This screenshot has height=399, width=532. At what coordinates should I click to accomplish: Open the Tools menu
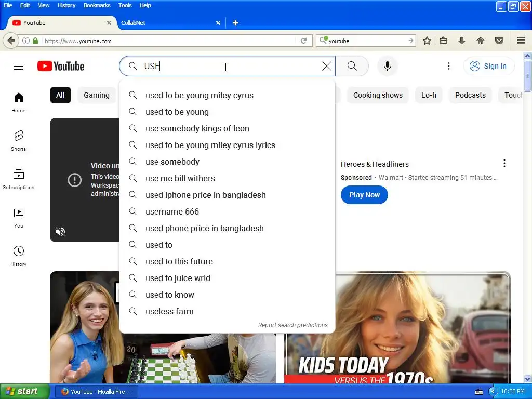point(125,5)
